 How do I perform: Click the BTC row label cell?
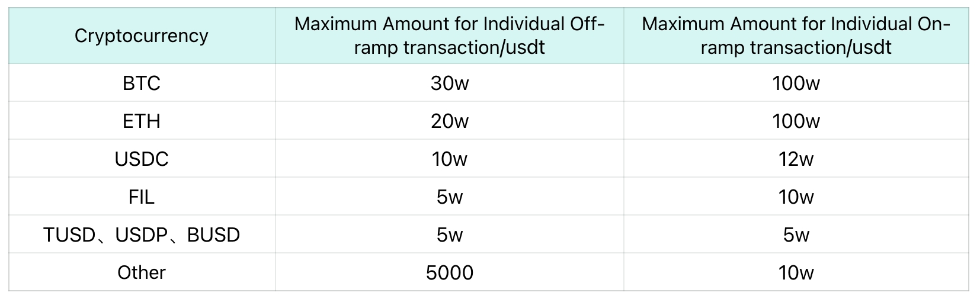coord(142,83)
